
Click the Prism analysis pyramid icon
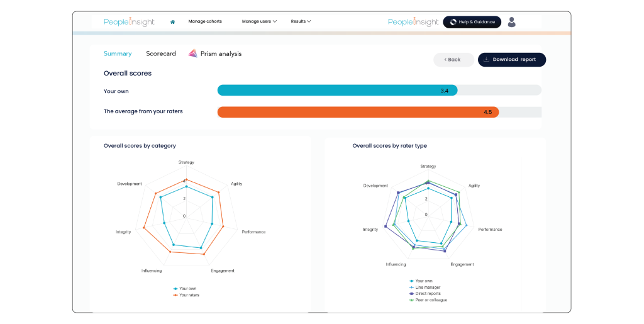(192, 53)
